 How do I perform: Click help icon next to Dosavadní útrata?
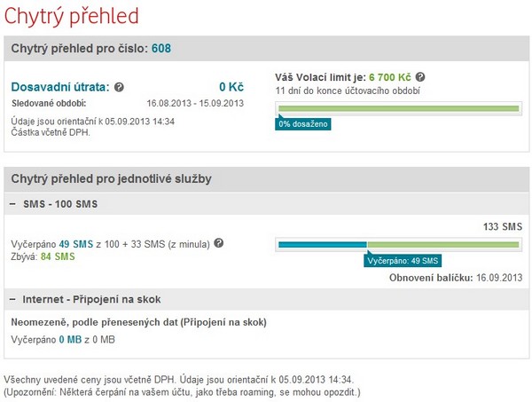tap(119, 87)
